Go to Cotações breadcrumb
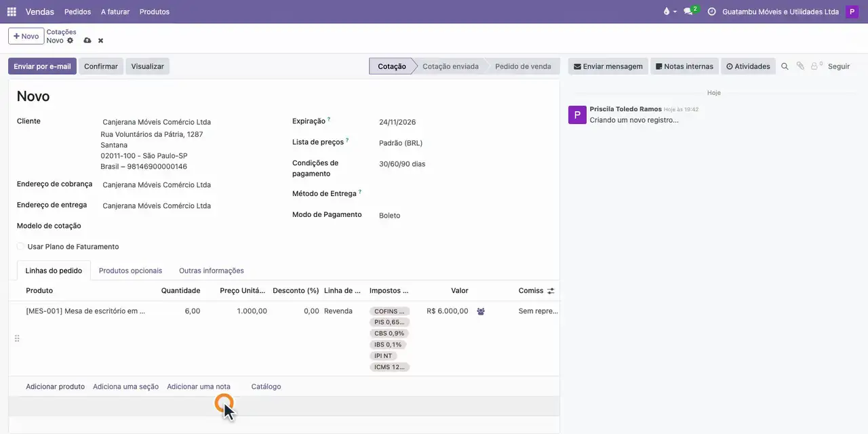 (61, 32)
